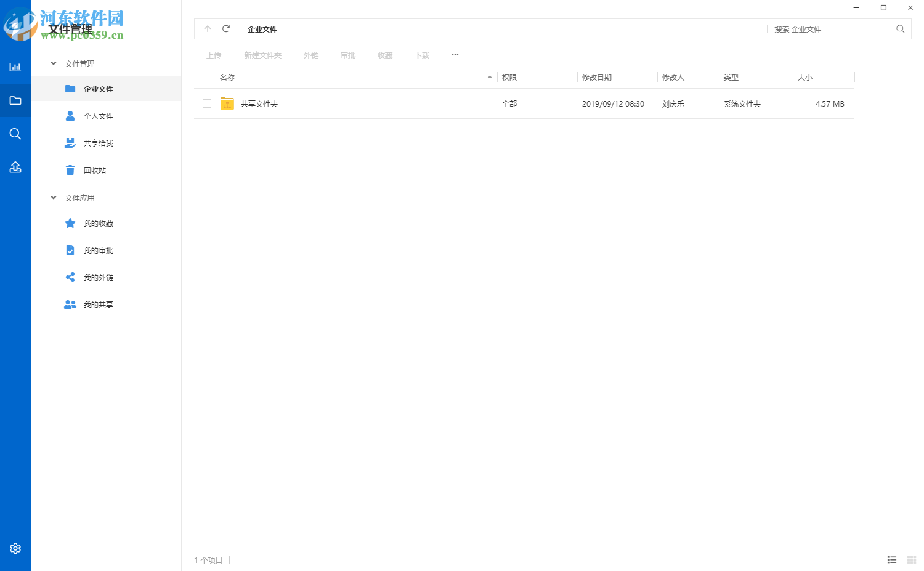Open 回收站 from the sidebar
This screenshot has width=924, height=571.
pos(95,170)
